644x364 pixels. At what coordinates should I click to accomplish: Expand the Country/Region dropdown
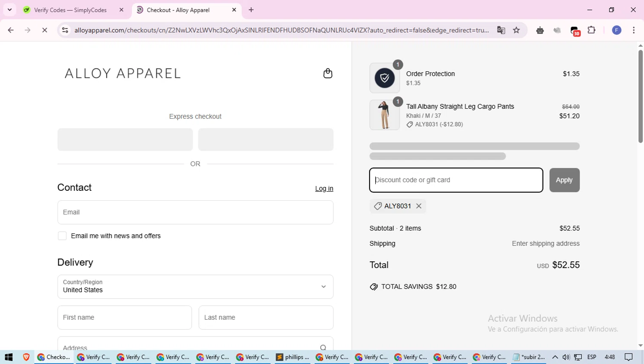pyautogui.click(x=195, y=287)
